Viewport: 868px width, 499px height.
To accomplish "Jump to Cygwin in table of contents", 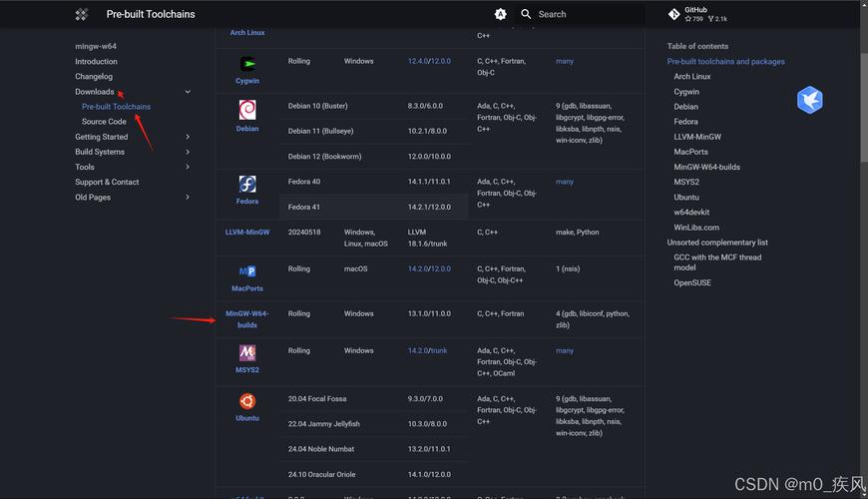I will point(686,92).
